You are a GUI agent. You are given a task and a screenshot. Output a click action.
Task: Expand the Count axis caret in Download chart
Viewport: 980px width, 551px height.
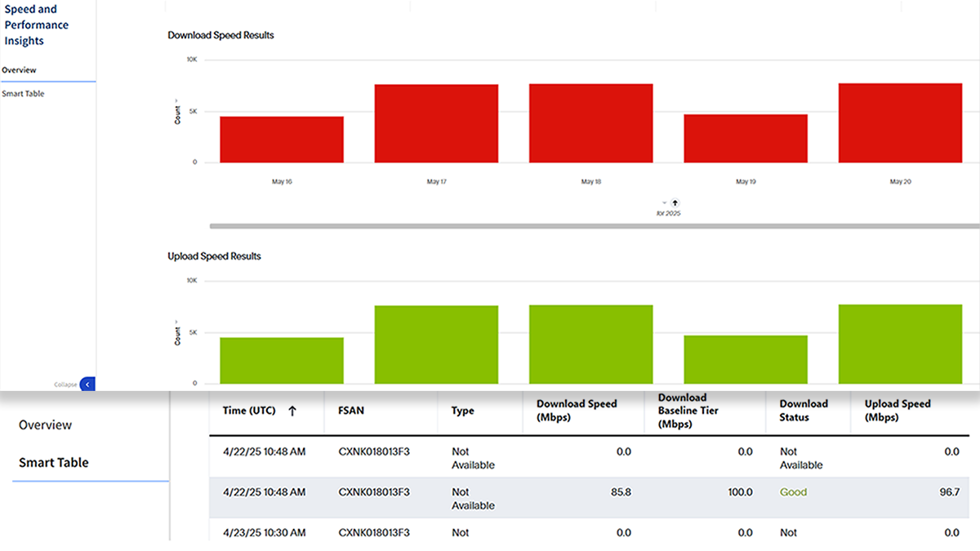pyautogui.click(x=177, y=100)
